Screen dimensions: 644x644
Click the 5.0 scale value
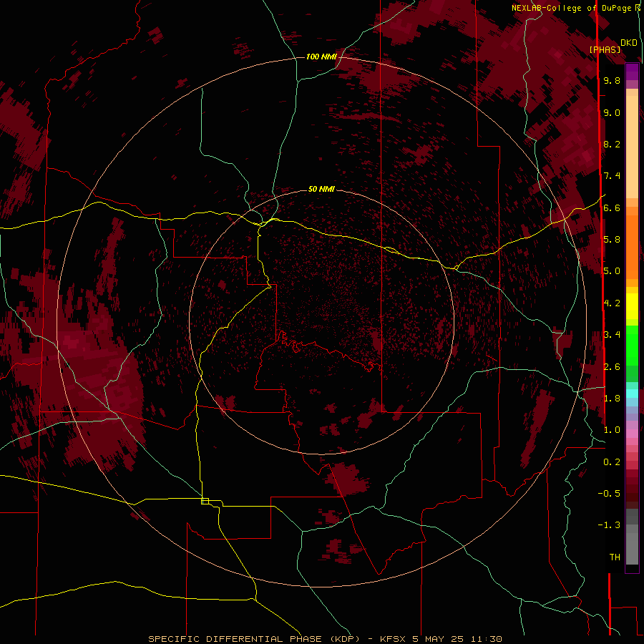pos(612,271)
